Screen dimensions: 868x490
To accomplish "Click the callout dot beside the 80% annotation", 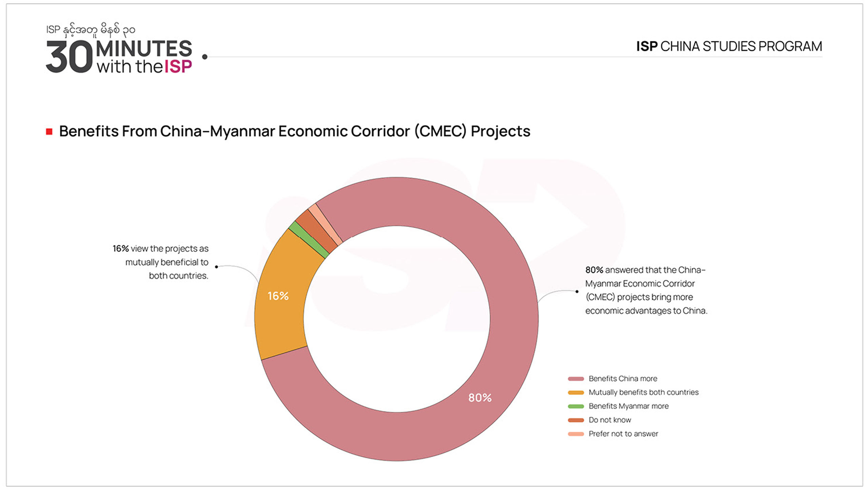I will pyautogui.click(x=577, y=291).
